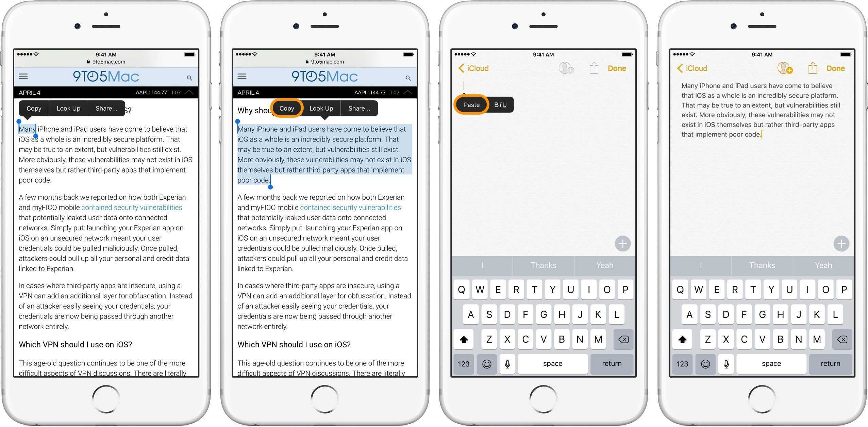Tap the Copy button in context menu
Image resolution: width=868 pixels, height=427 pixels.
point(286,109)
